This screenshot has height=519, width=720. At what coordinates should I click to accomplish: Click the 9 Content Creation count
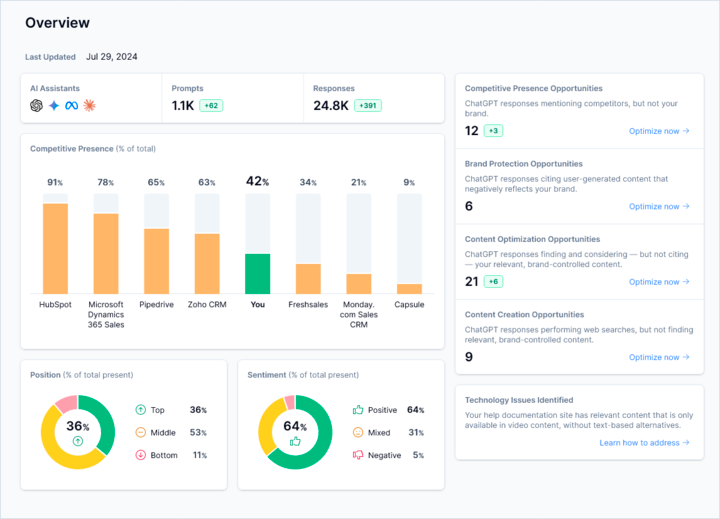coord(469,357)
